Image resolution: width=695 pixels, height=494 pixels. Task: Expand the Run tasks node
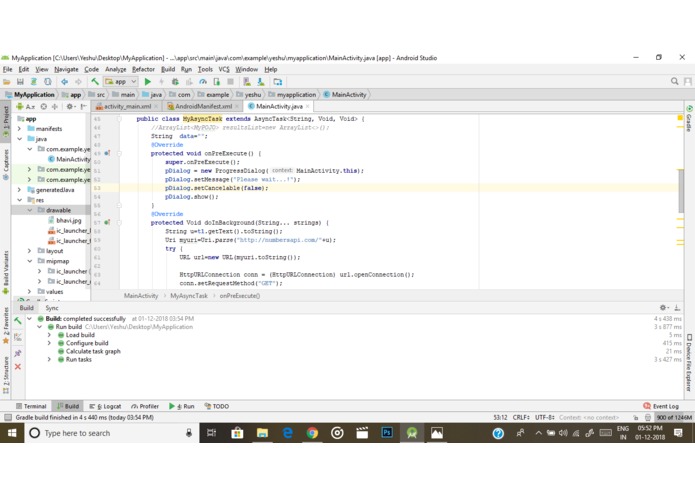point(49,360)
